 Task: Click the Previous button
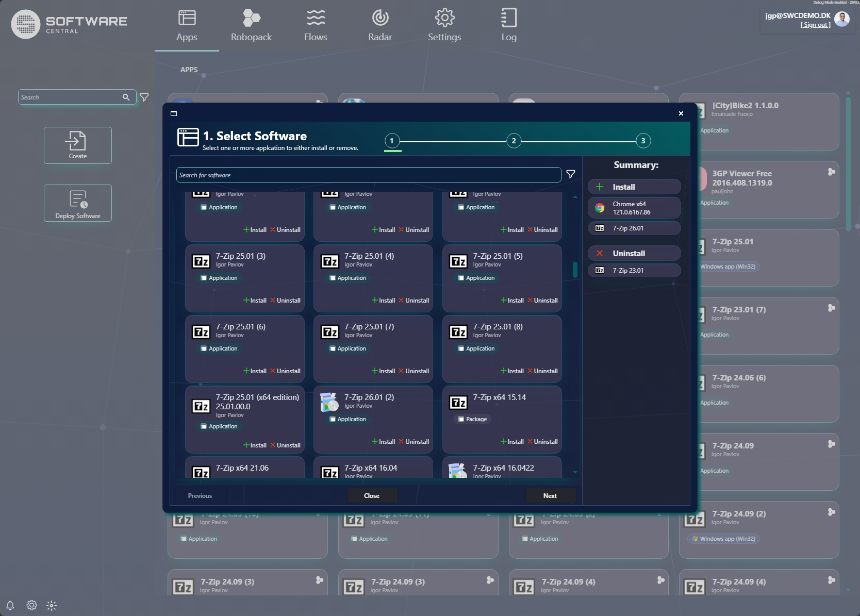coord(200,496)
